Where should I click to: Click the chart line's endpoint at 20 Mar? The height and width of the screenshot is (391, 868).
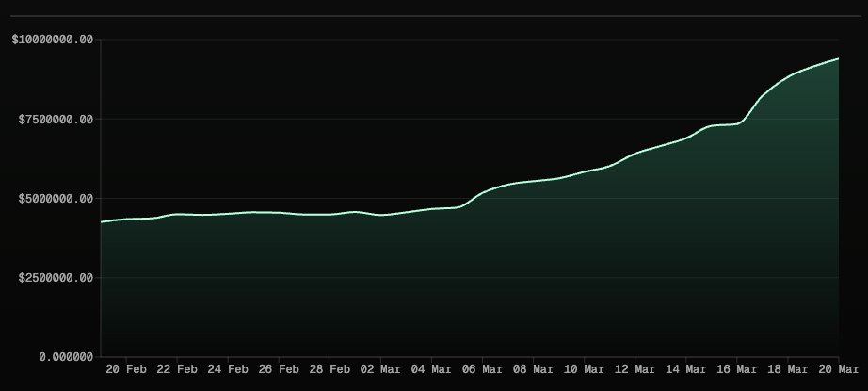[x=839, y=58]
